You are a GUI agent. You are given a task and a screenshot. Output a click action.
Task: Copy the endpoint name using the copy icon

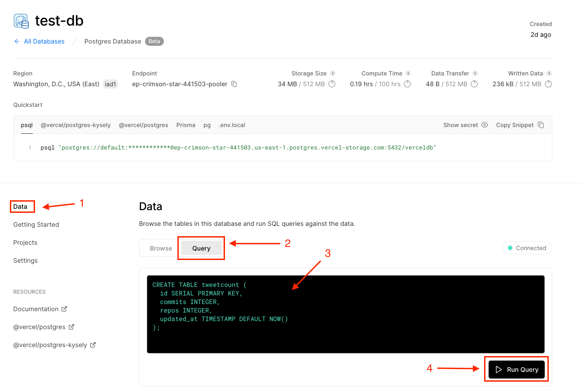tap(234, 84)
